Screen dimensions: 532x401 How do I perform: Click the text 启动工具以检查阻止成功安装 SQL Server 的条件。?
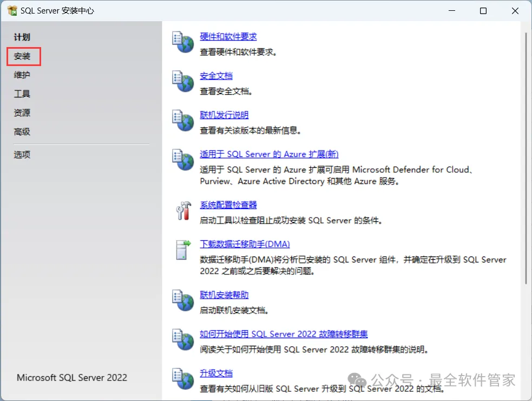[291, 220]
